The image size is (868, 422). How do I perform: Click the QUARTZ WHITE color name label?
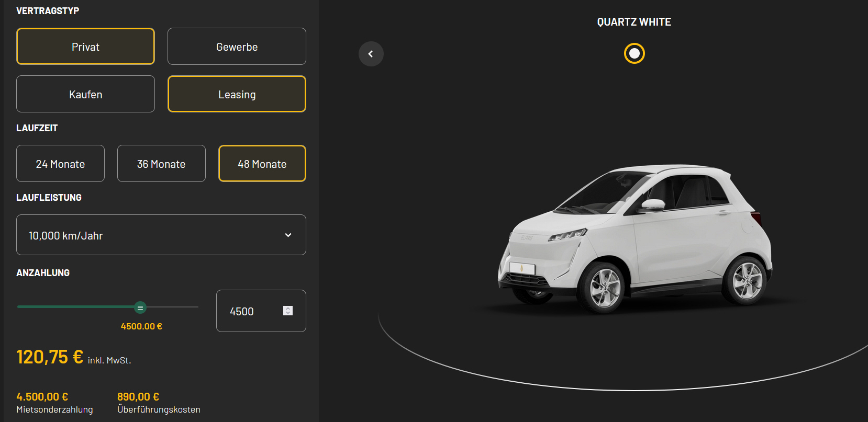[x=634, y=22]
